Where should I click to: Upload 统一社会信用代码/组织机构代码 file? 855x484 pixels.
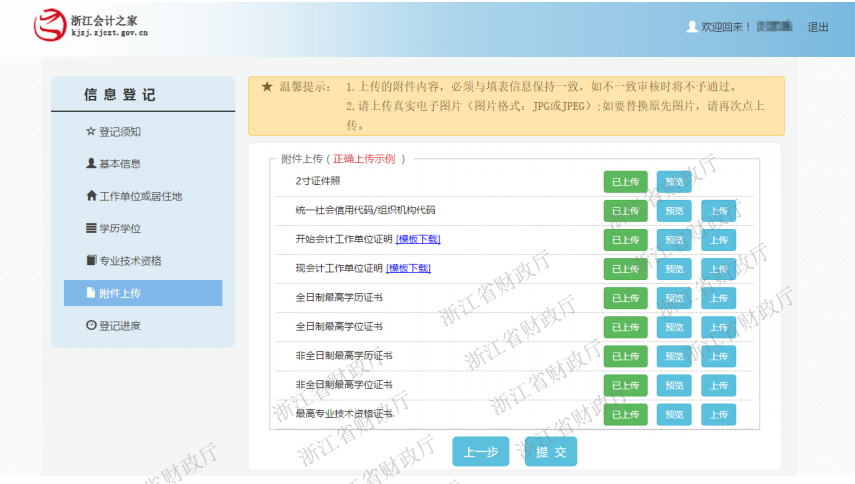click(x=718, y=211)
